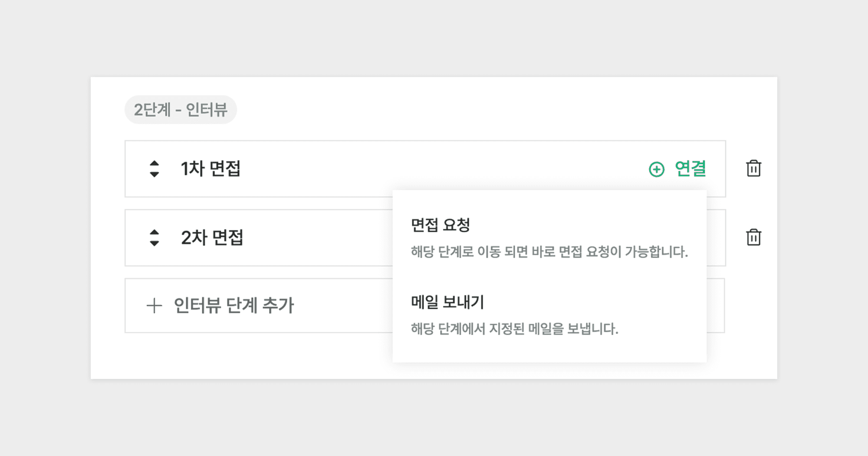Click the description under 면접 요청
This screenshot has width=868, height=456.
(x=549, y=252)
